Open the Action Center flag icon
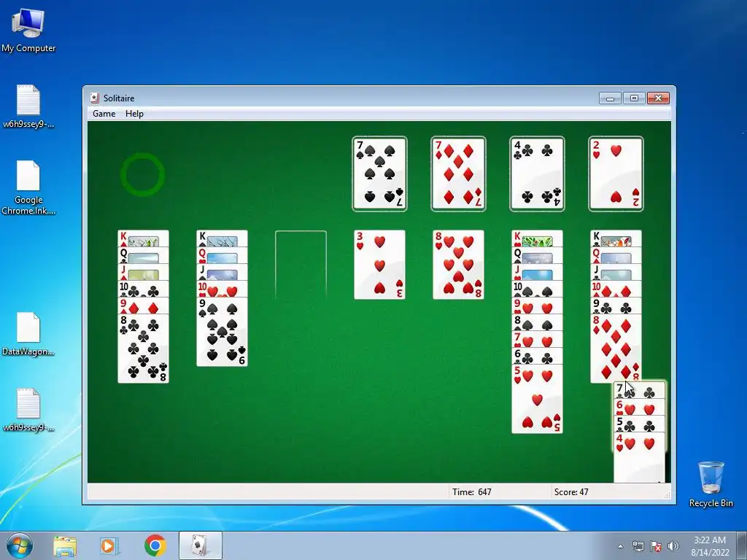Screen dimensions: 747x560 [x=656, y=546]
